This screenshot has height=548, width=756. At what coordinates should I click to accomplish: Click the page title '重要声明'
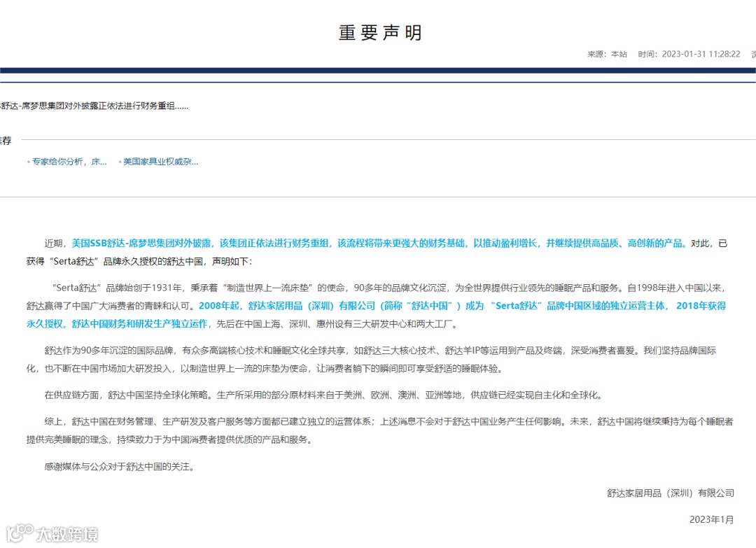click(380, 33)
